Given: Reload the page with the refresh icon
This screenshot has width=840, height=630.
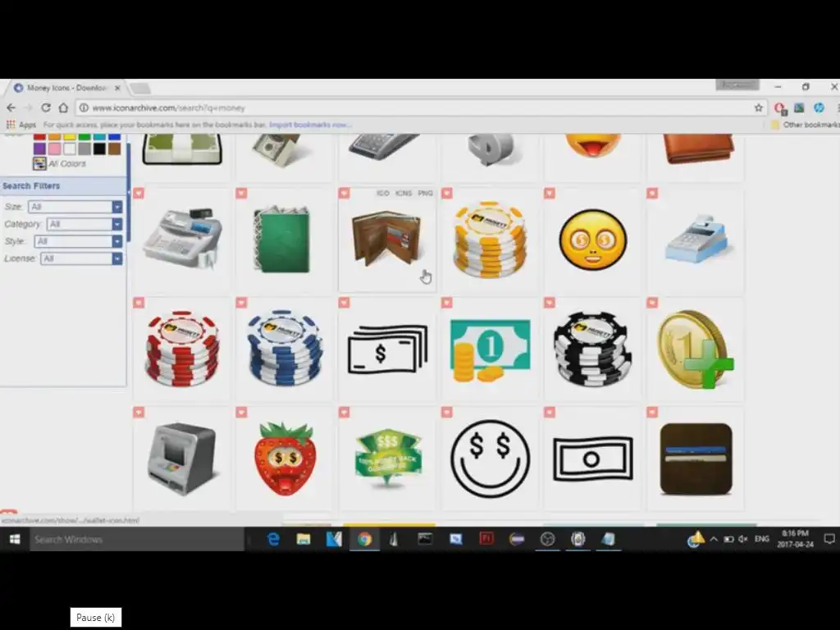Looking at the screenshot, I should pyautogui.click(x=46, y=107).
